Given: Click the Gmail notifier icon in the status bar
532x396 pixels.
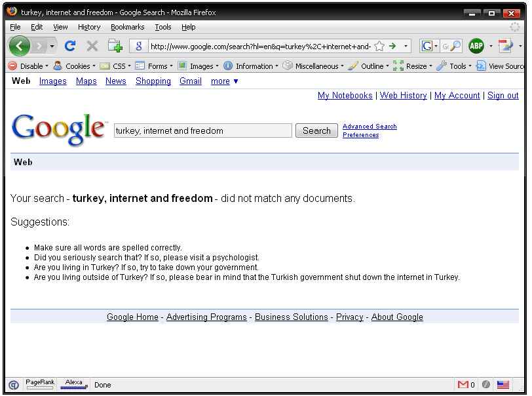Looking at the screenshot, I should click(x=463, y=384).
